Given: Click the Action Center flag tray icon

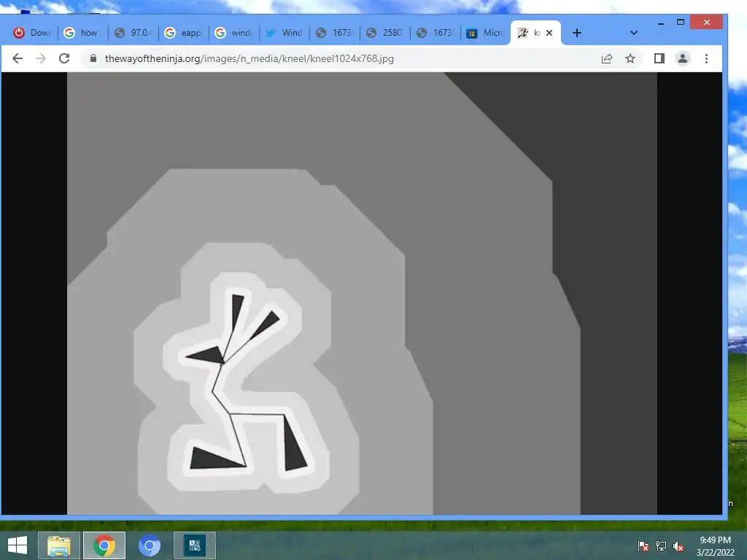Looking at the screenshot, I should [x=643, y=545].
